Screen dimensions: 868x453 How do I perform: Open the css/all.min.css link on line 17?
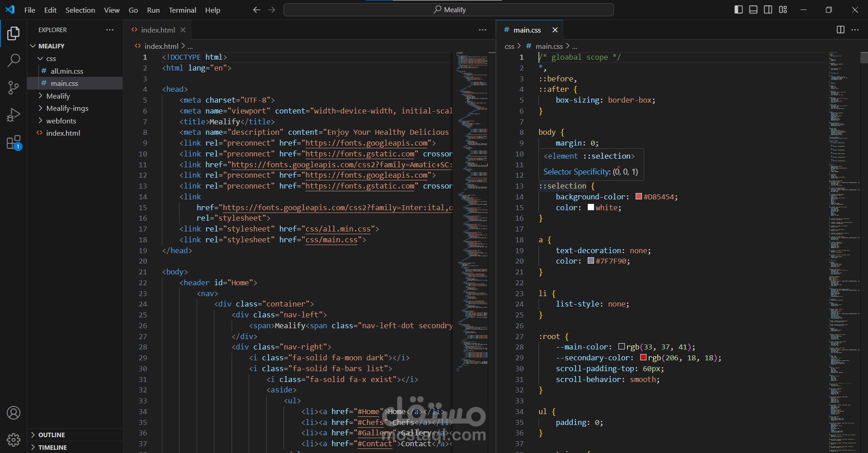(x=338, y=229)
